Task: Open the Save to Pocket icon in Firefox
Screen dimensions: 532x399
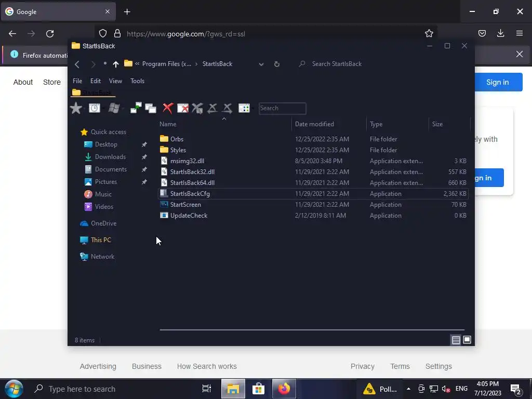Action: pyautogui.click(x=482, y=33)
